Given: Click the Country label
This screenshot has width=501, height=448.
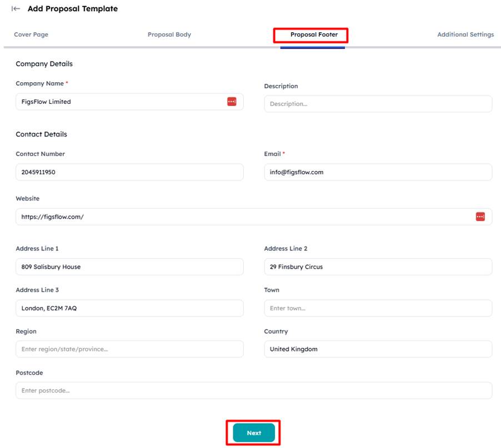Looking at the screenshot, I should pyautogui.click(x=275, y=331).
